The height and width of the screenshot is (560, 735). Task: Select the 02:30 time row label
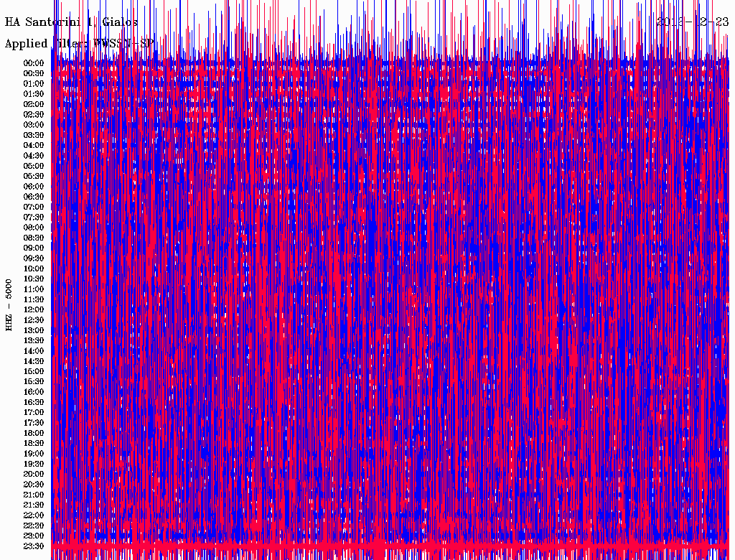34,114
